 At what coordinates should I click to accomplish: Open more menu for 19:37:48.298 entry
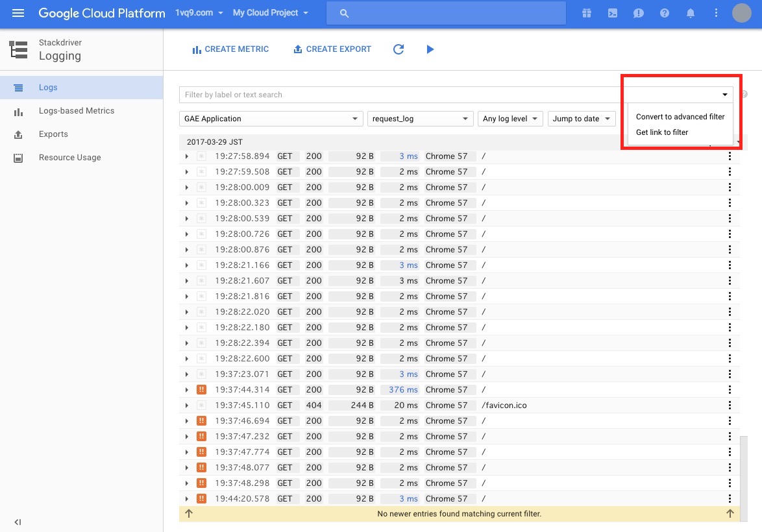(730, 483)
